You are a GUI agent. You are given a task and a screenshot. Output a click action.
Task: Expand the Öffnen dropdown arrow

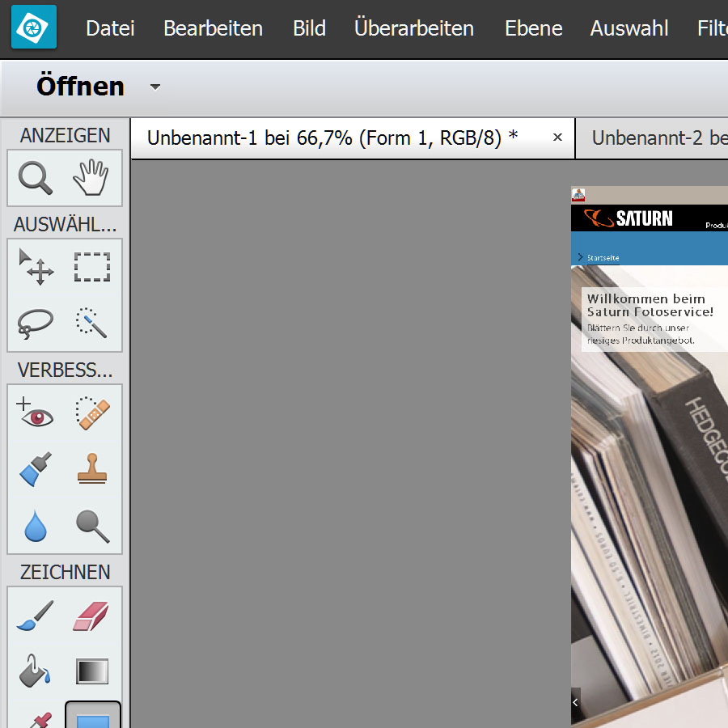pos(155,87)
